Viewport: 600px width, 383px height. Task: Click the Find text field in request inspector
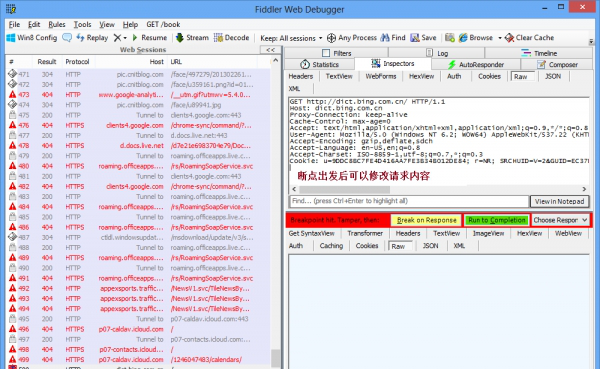[409, 201]
